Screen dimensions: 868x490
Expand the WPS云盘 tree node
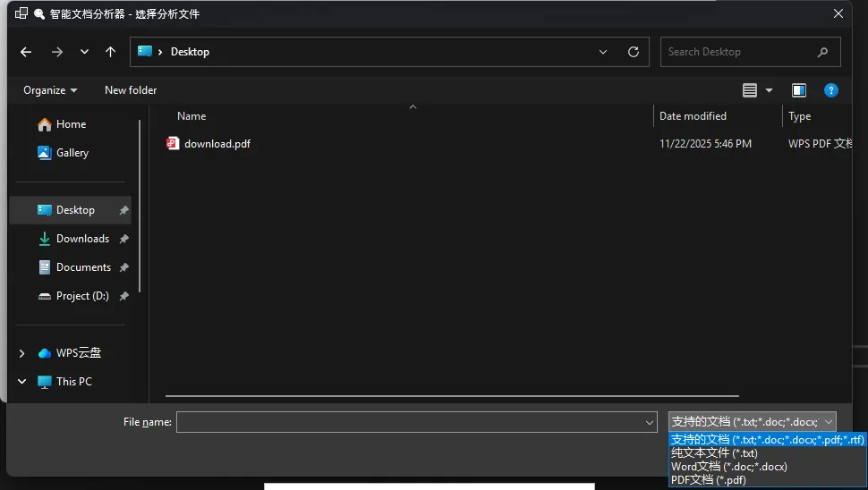pyautogui.click(x=22, y=353)
